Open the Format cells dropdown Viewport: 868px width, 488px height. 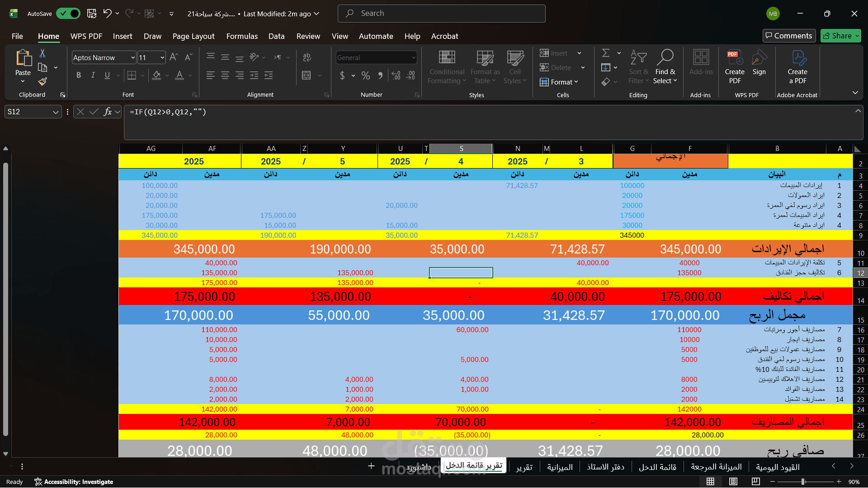pyautogui.click(x=559, y=82)
